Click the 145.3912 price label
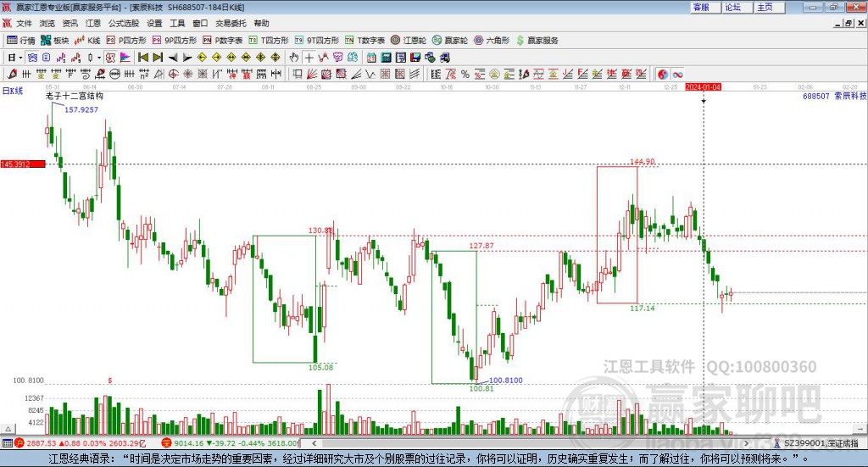The height and width of the screenshot is (467, 868). coord(23,164)
